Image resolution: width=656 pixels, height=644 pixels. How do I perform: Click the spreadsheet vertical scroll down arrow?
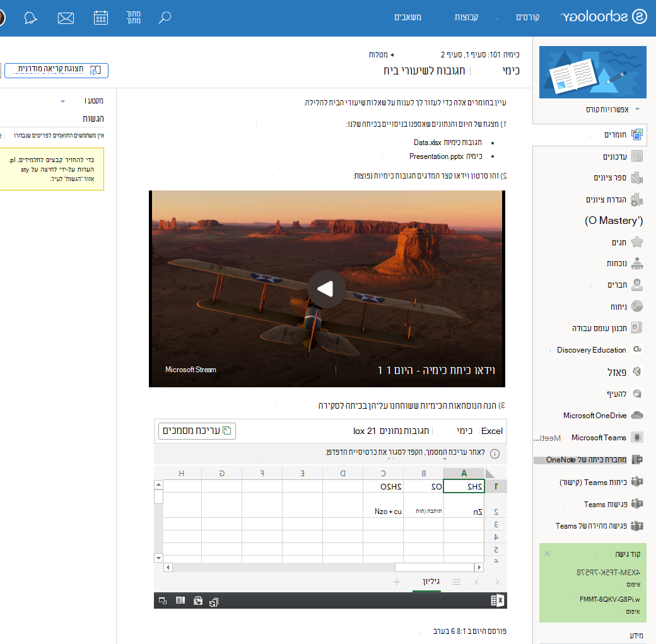(x=158, y=558)
